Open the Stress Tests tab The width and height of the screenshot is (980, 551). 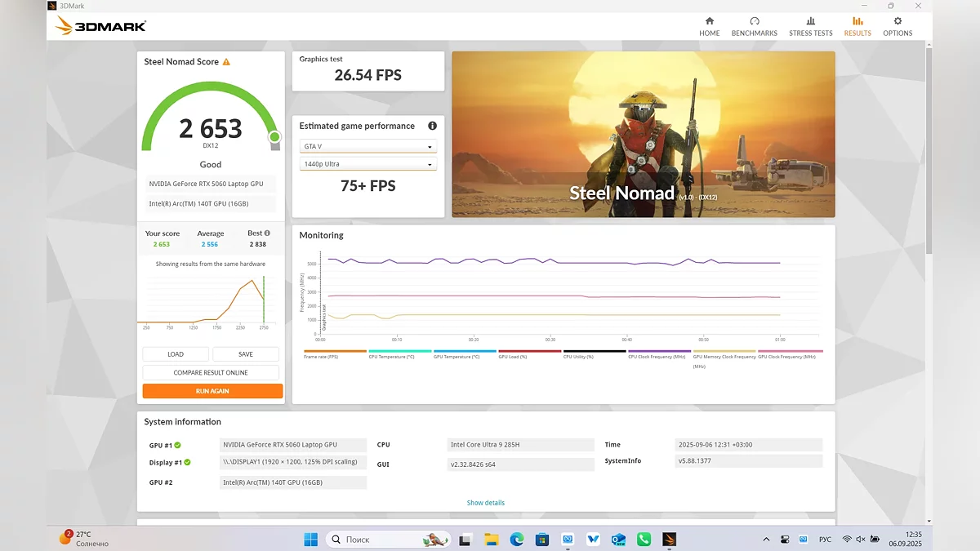[x=810, y=26]
